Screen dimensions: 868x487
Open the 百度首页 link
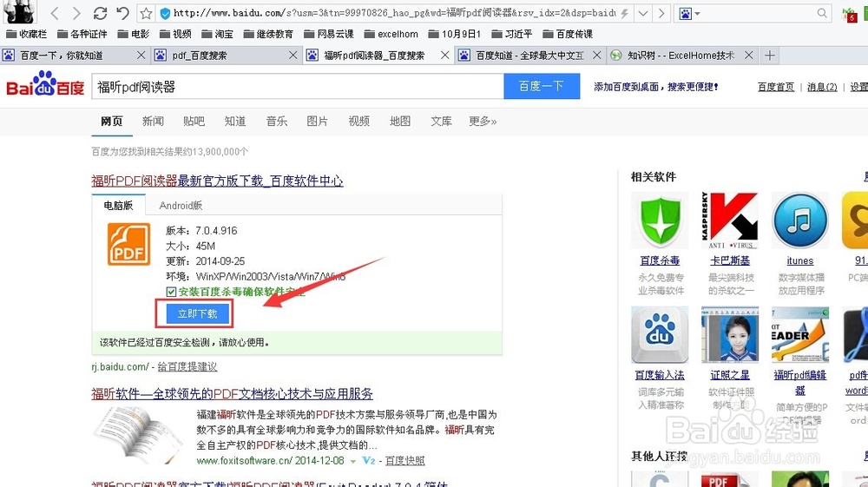click(775, 87)
